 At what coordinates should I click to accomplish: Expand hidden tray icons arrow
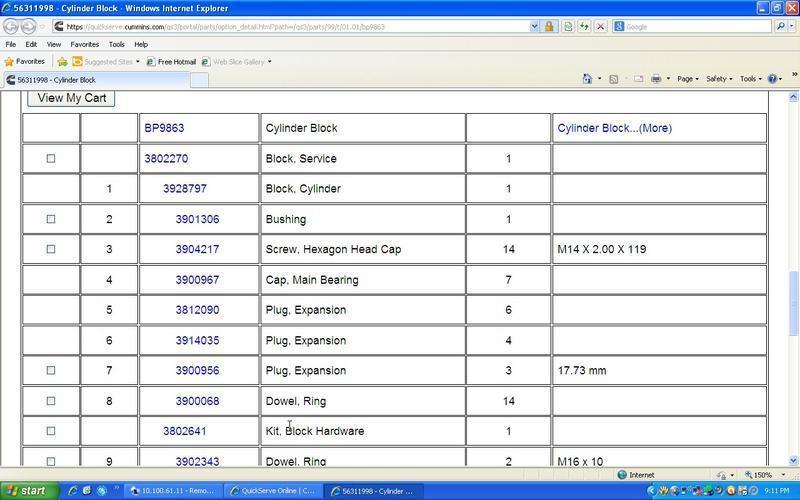651,491
